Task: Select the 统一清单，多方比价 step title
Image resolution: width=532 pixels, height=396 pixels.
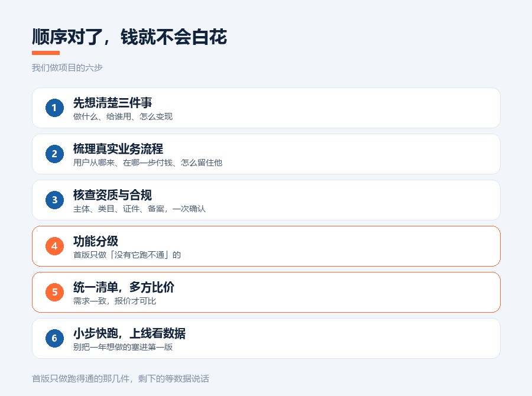Action: 124,287
